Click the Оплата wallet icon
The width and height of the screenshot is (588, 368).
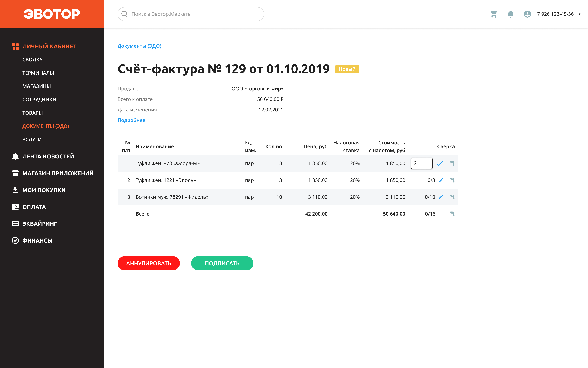[x=15, y=207]
